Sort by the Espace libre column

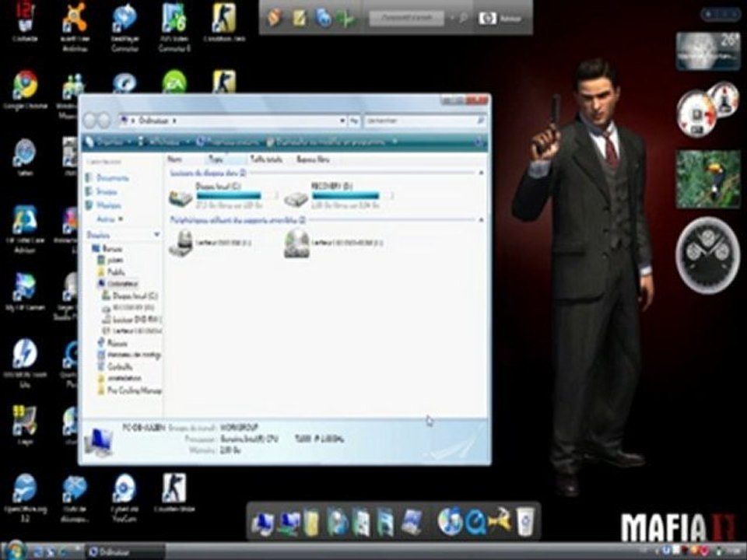(313, 159)
